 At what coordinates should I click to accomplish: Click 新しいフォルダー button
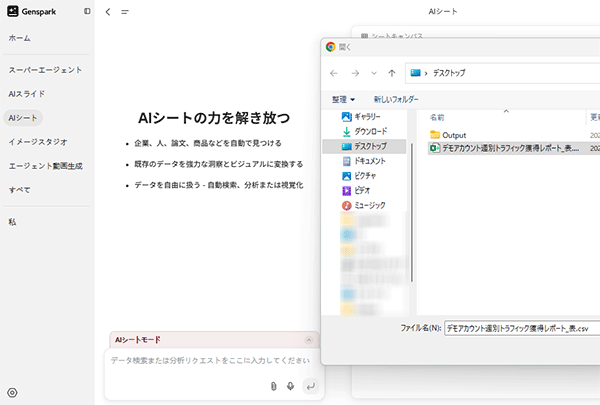pos(396,100)
